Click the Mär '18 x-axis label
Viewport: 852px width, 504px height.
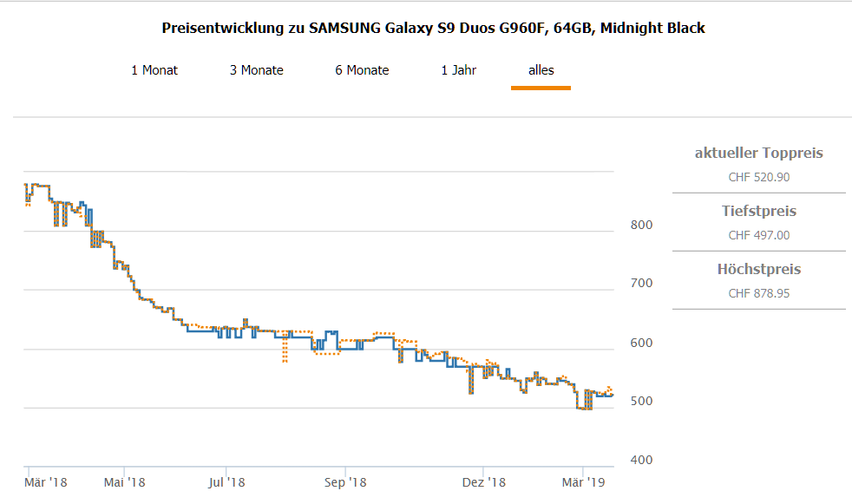tap(46, 482)
